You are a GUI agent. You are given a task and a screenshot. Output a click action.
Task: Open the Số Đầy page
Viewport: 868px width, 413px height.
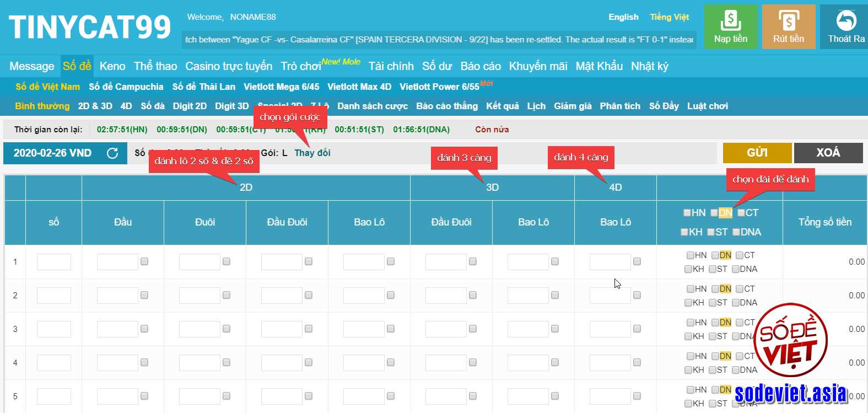tap(664, 106)
